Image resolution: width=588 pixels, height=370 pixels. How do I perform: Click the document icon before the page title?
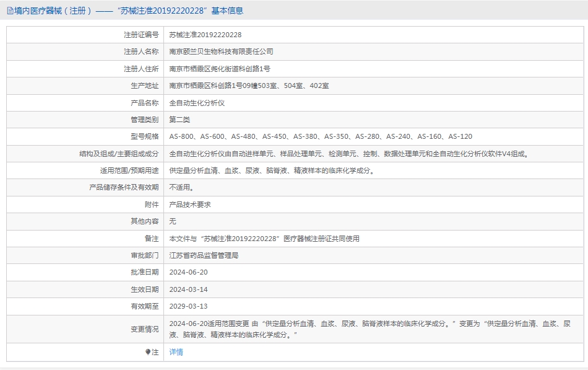point(9,11)
